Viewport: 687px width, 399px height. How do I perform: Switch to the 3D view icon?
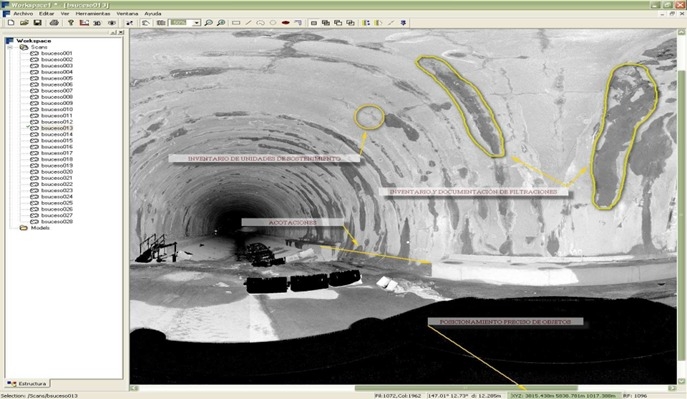click(97, 23)
